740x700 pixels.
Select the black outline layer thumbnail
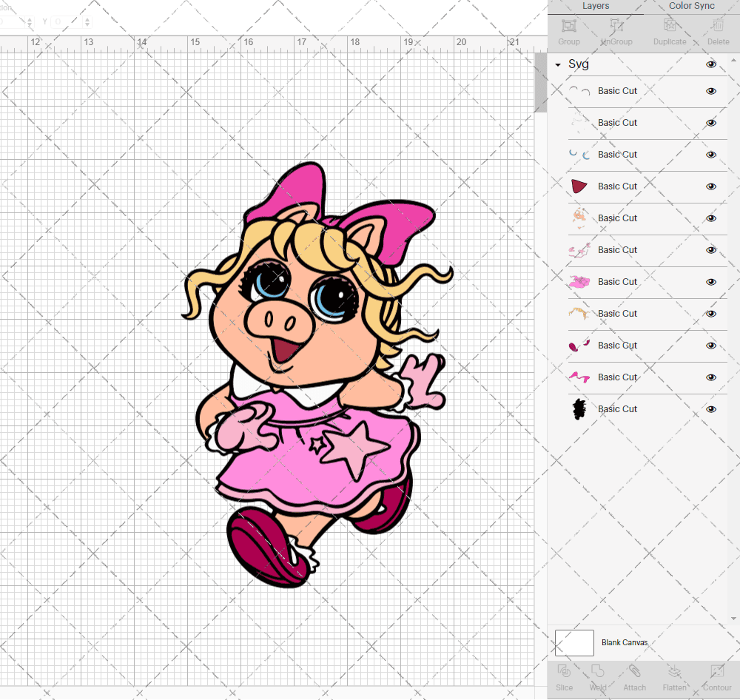[x=579, y=409]
